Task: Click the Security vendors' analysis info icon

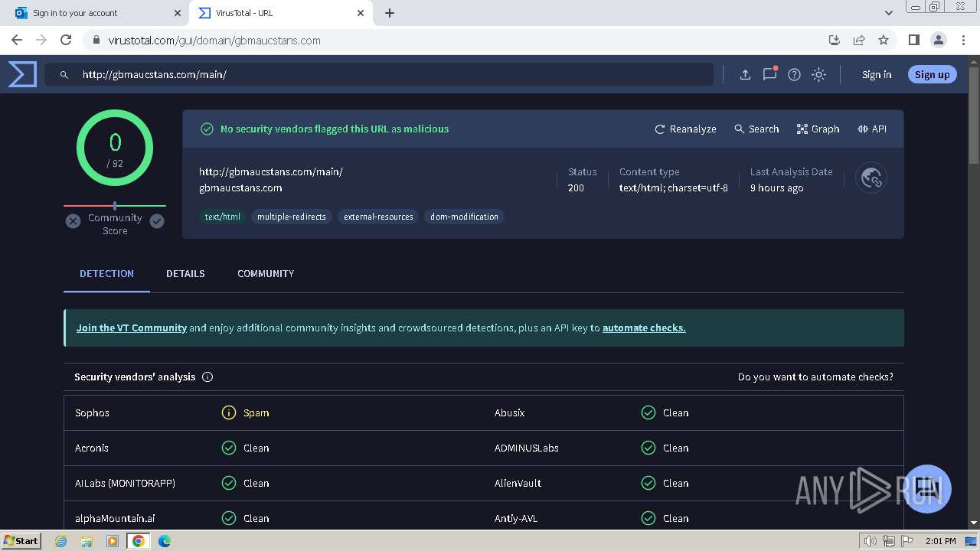Action: click(207, 377)
